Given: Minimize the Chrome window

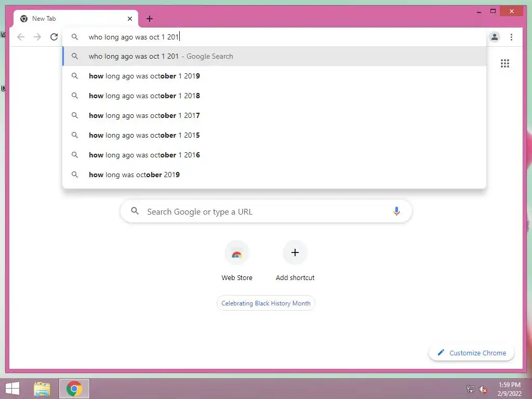Looking at the screenshot, I should pyautogui.click(x=478, y=11).
